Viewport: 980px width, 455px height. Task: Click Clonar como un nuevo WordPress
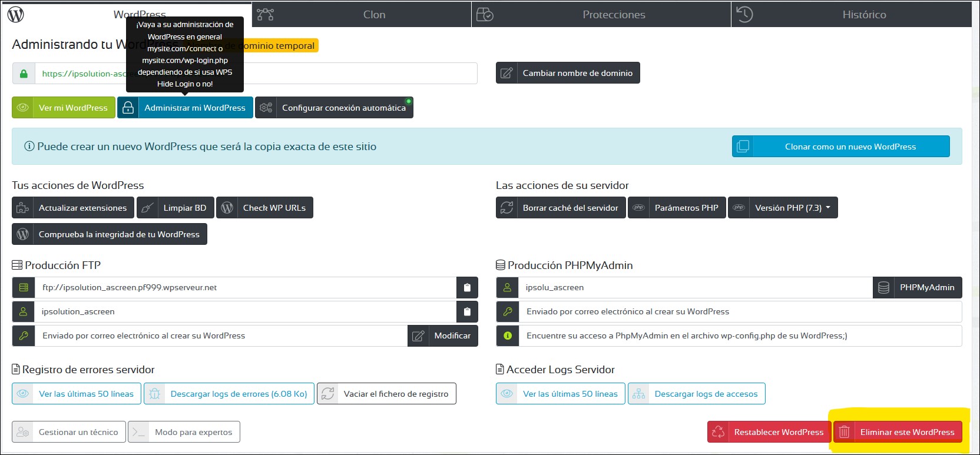[841, 147]
